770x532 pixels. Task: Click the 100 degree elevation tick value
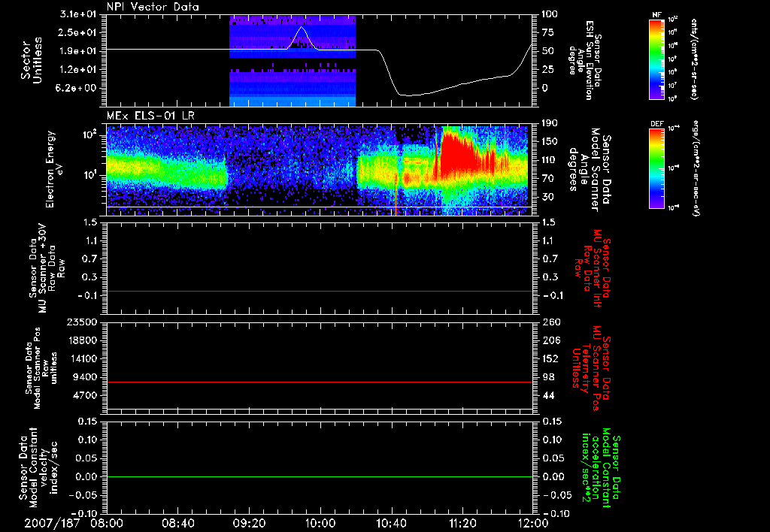pos(550,14)
